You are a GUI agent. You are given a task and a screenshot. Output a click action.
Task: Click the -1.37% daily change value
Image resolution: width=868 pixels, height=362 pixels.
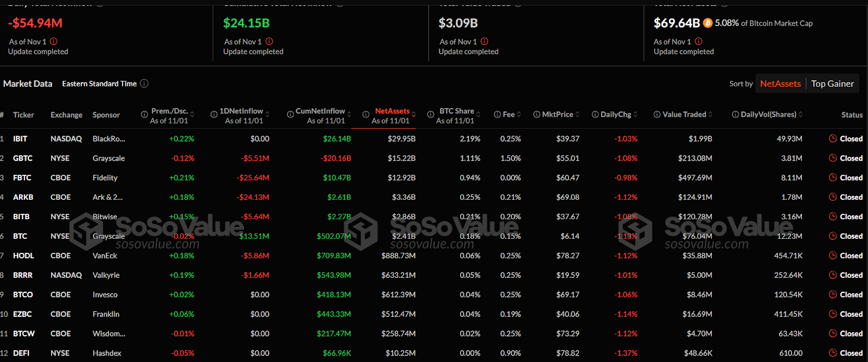click(x=626, y=353)
